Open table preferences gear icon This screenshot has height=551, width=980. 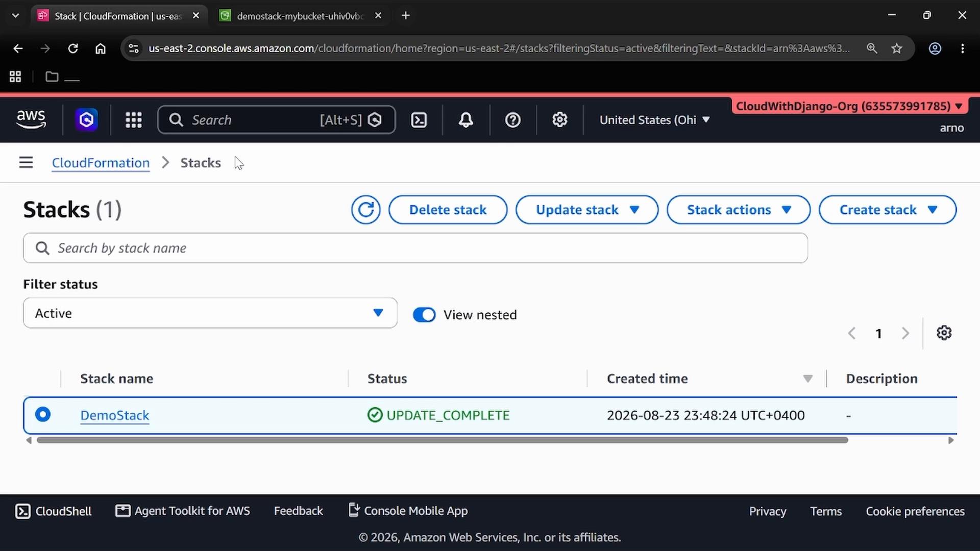coord(944,333)
